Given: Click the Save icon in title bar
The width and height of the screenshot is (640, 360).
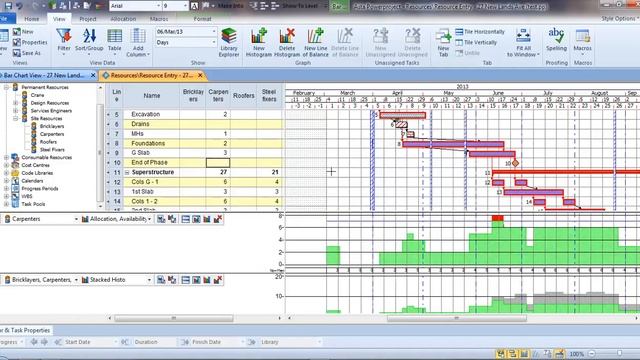Looking at the screenshot, I should 8,6.
